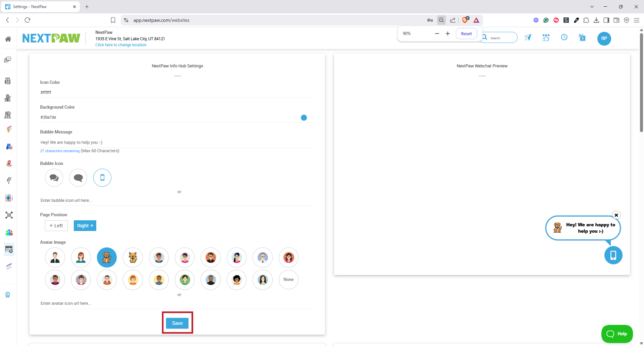
Task: Open a new browser tab
Action: point(87,7)
